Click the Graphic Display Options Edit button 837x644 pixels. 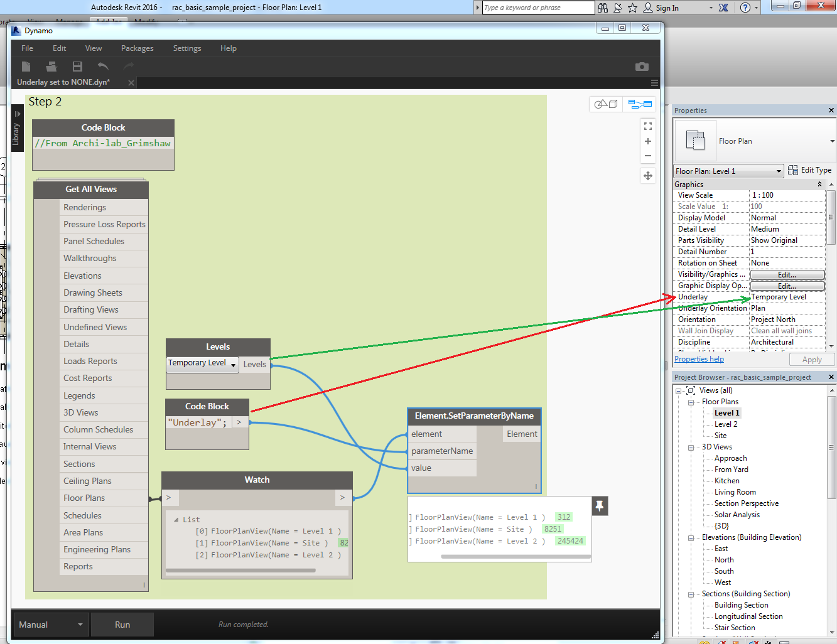pyautogui.click(x=787, y=286)
